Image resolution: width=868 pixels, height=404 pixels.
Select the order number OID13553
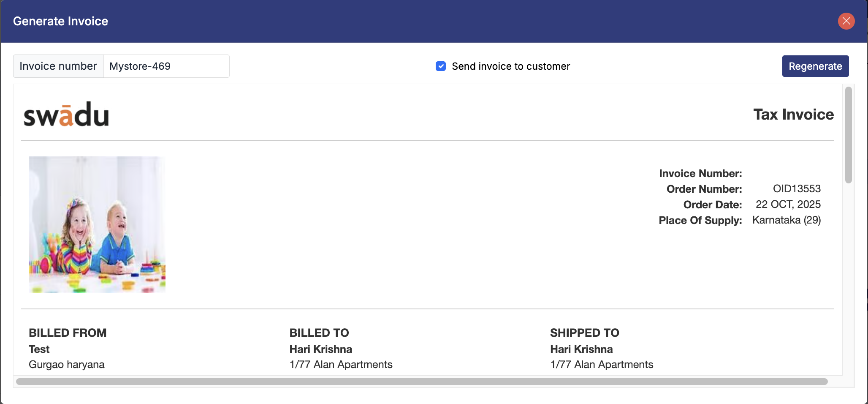click(x=797, y=189)
